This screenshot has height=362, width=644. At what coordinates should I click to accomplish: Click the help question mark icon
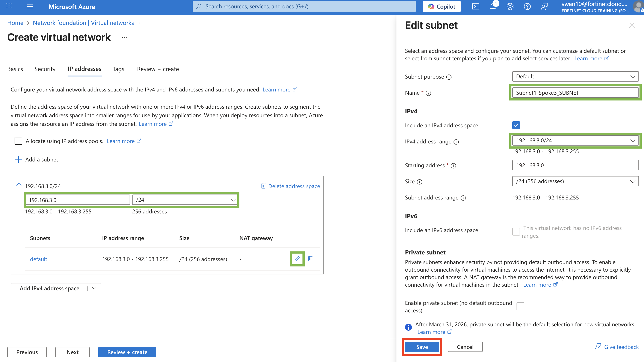(x=527, y=7)
